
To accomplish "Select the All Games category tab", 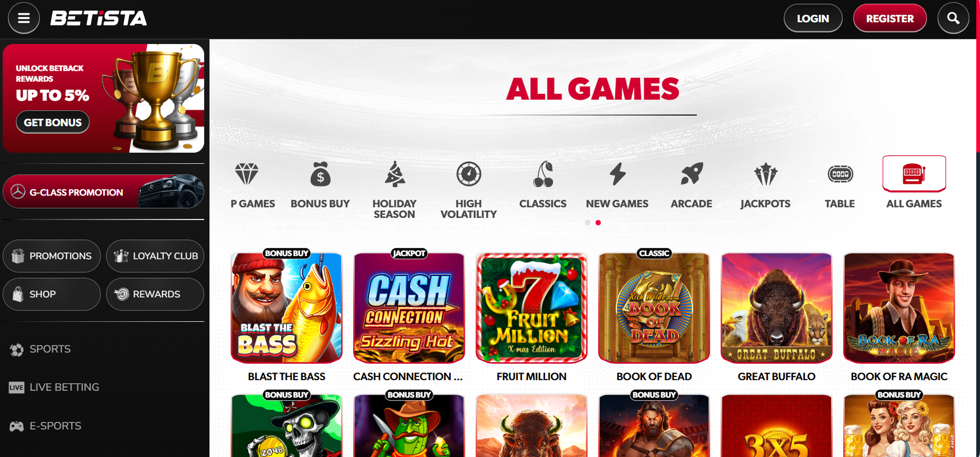I will (914, 182).
